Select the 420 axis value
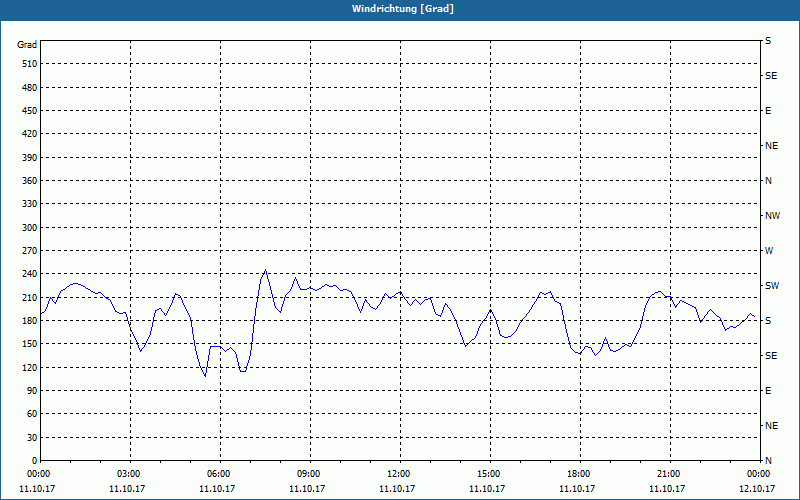 (x=29, y=134)
